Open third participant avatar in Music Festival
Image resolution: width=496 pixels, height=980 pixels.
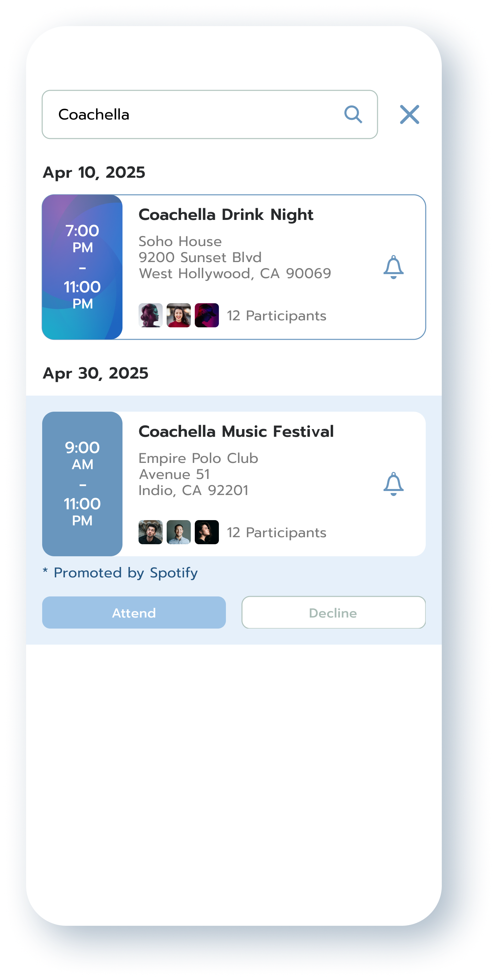click(207, 532)
